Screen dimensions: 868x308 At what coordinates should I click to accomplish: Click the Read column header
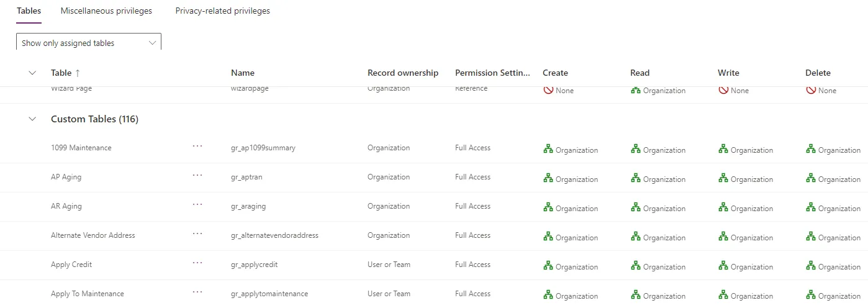coord(640,73)
